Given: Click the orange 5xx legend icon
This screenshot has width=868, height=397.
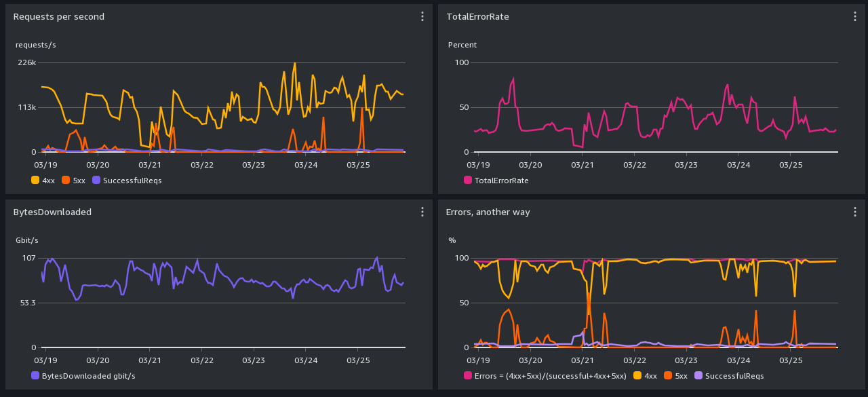Looking at the screenshot, I should [64, 180].
